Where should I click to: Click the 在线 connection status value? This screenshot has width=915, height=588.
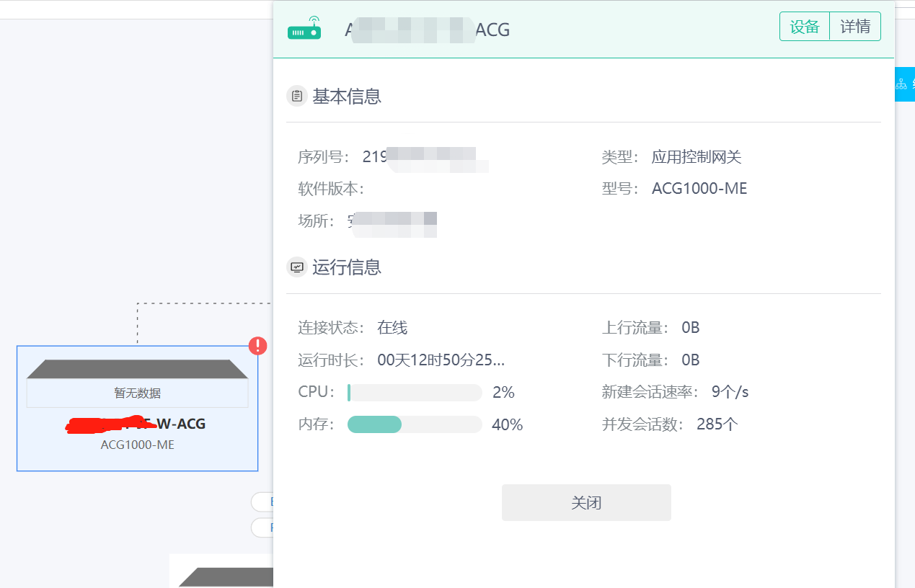(x=392, y=329)
